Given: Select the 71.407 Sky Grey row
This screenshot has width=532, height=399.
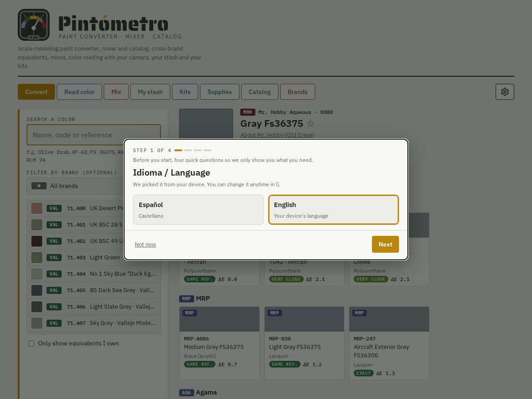Looking at the screenshot, I should pyautogui.click(x=94, y=323).
